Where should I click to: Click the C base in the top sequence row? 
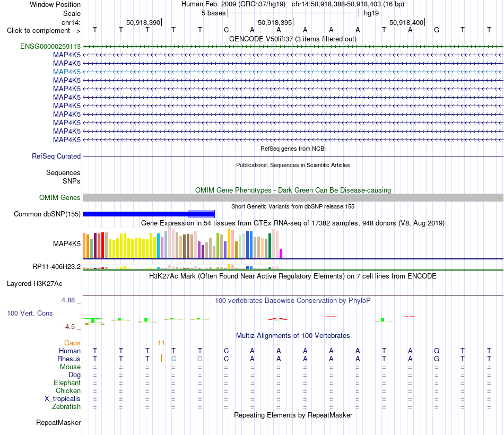click(x=227, y=30)
